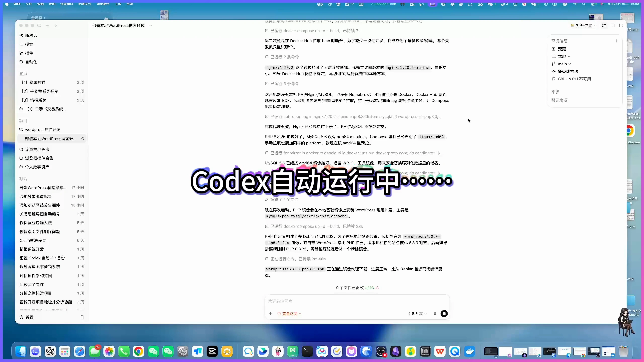Expand 已运行 3 条命令 log entry
Image resolution: width=644 pixels, height=362 pixels.
point(282,84)
